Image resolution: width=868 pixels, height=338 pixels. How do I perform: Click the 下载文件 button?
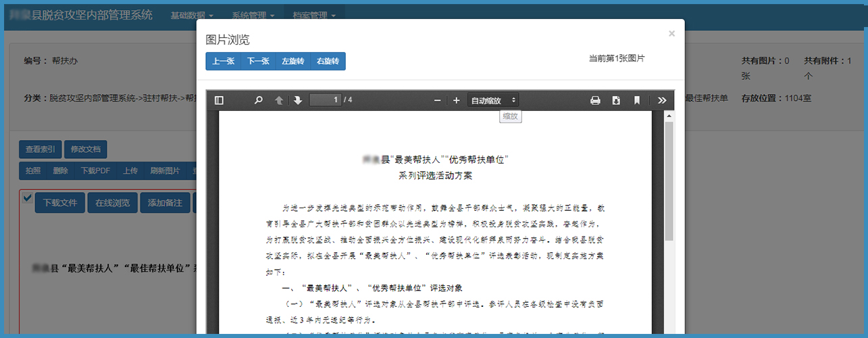coord(60,203)
